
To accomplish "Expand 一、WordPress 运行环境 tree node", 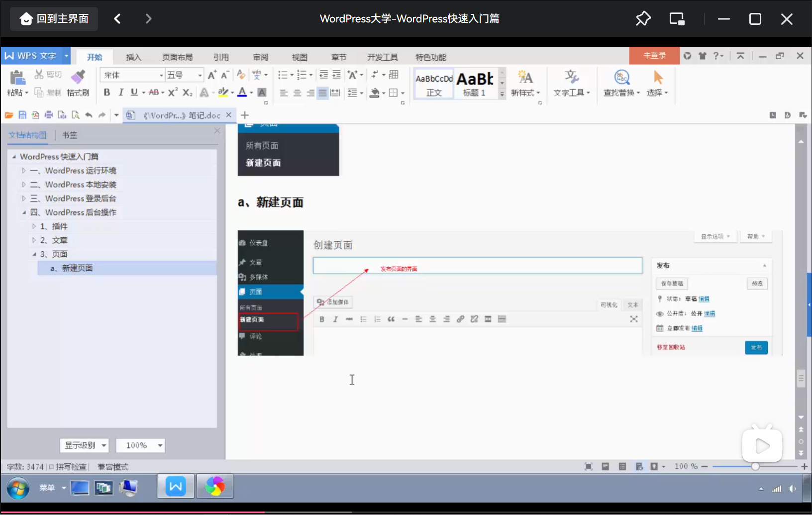I will coord(23,171).
